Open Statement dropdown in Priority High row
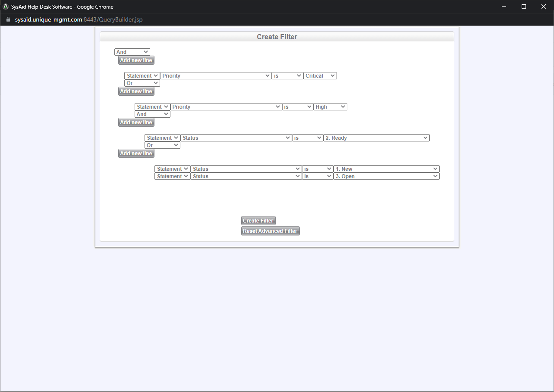The width and height of the screenshot is (554, 392). tap(152, 107)
